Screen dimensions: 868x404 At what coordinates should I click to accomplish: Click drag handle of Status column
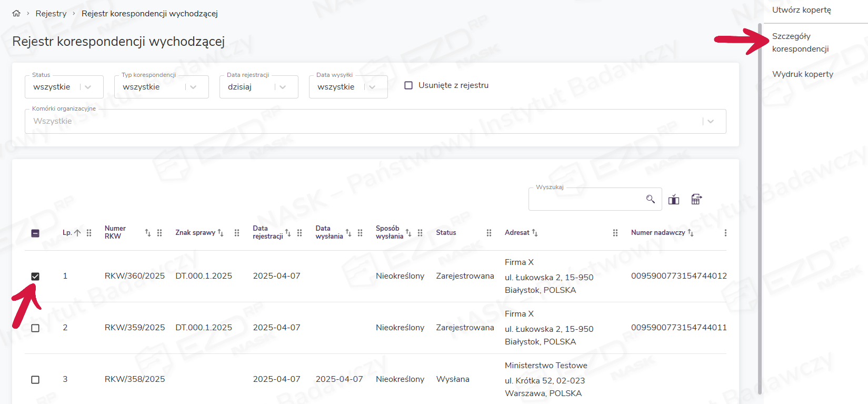489,233
